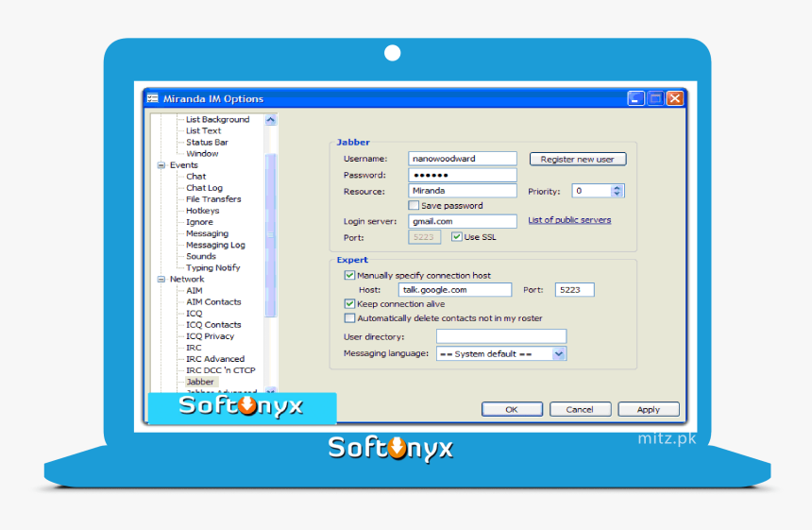Select AIM under Network
The image size is (812, 530).
click(x=195, y=291)
